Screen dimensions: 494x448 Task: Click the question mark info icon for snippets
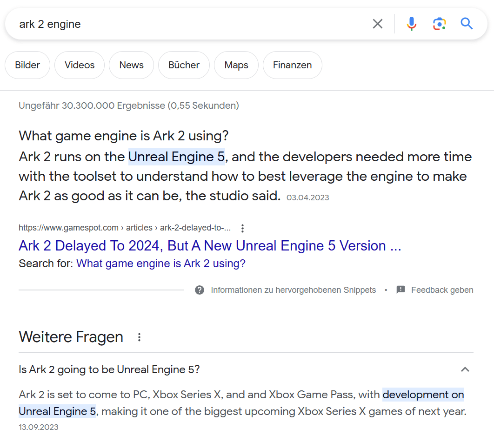pyautogui.click(x=200, y=290)
